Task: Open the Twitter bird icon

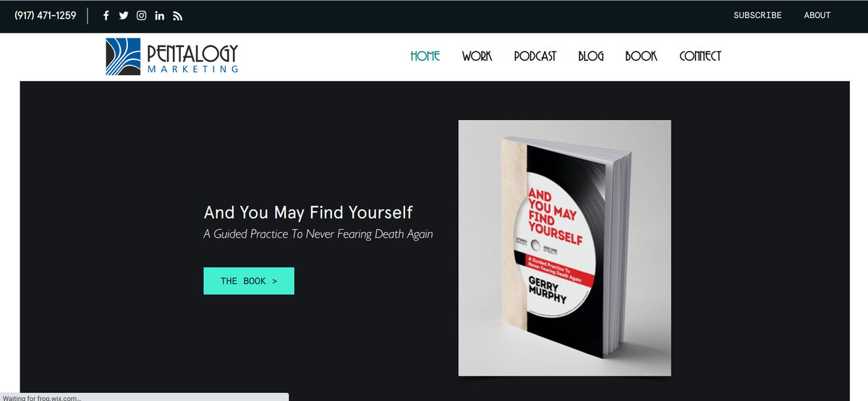Action: (x=124, y=15)
